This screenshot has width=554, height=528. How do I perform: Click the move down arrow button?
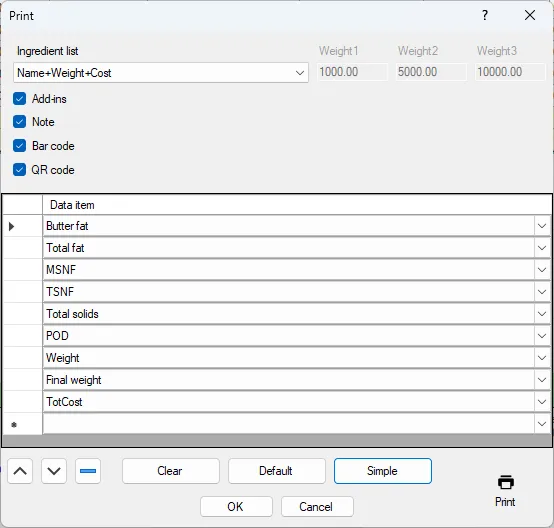54,471
